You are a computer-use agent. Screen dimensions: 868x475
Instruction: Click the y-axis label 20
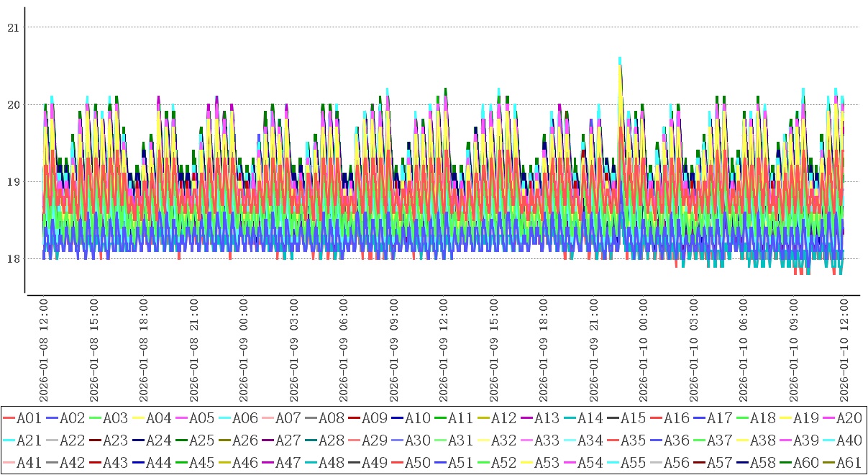pyautogui.click(x=12, y=105)
